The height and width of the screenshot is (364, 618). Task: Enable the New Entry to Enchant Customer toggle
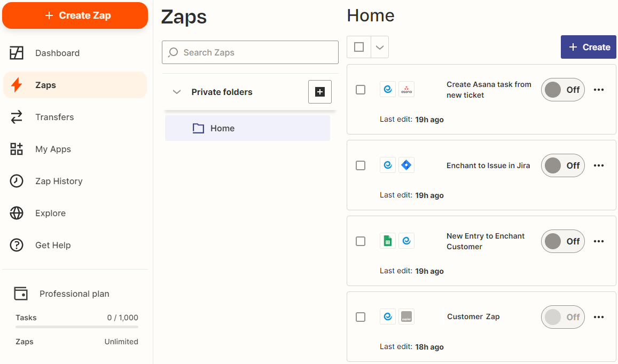(x=562, y=241)
